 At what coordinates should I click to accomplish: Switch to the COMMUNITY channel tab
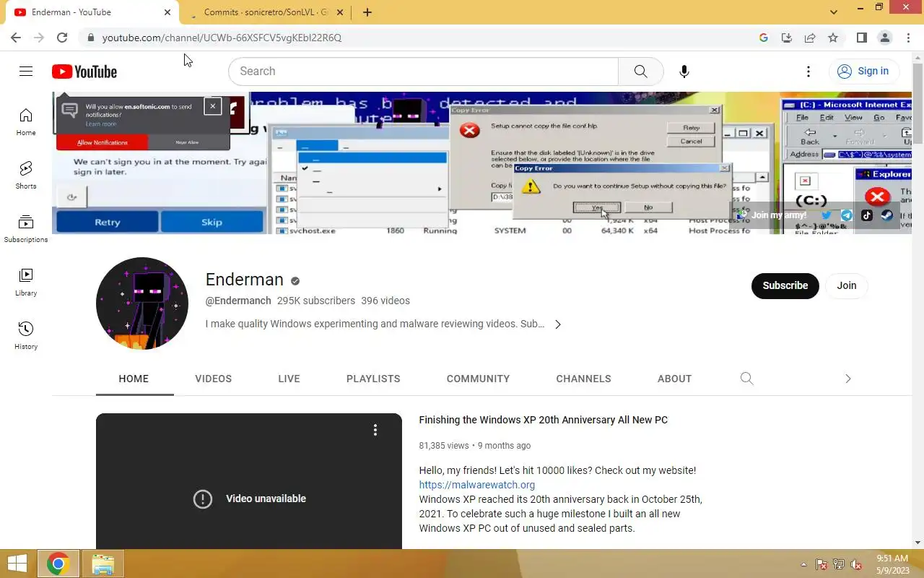tap(478, 379)
